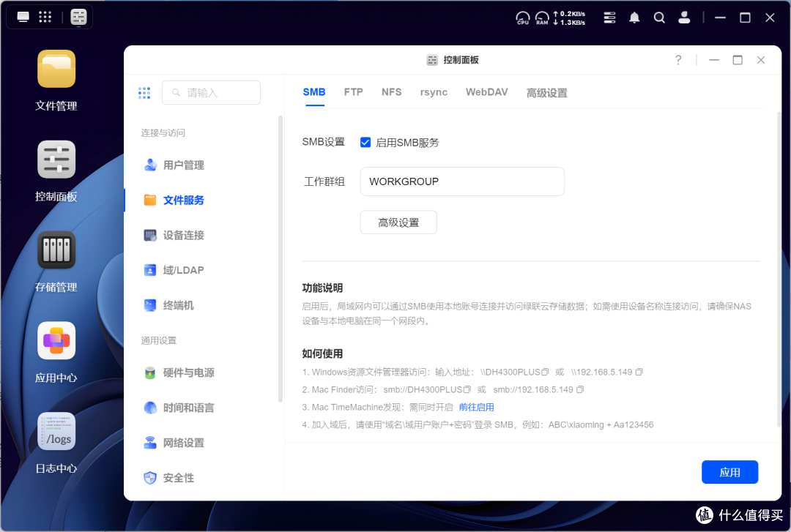
Task: Switch to the SMB tab
Action: tap(314, 92)
